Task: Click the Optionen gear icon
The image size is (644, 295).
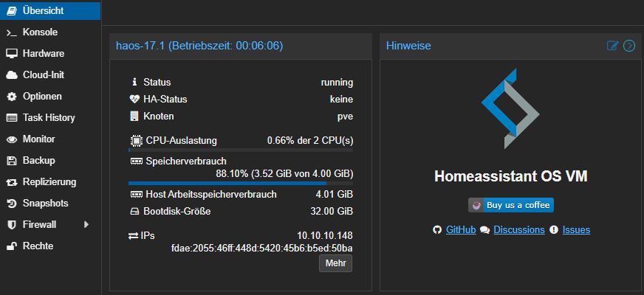Action: (x=12, y=97)
